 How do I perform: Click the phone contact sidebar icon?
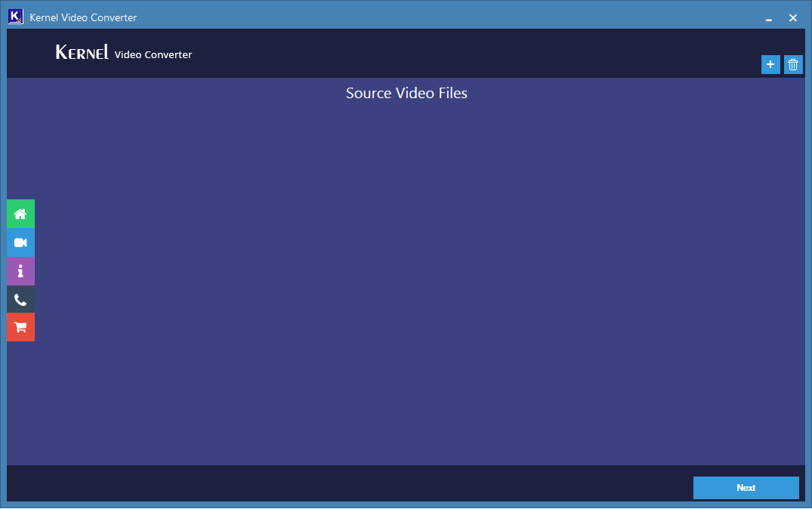click(x=20, y=299)
